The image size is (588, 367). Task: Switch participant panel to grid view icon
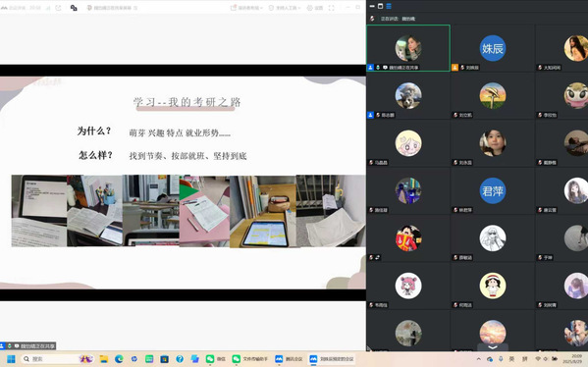click(380, 6)
